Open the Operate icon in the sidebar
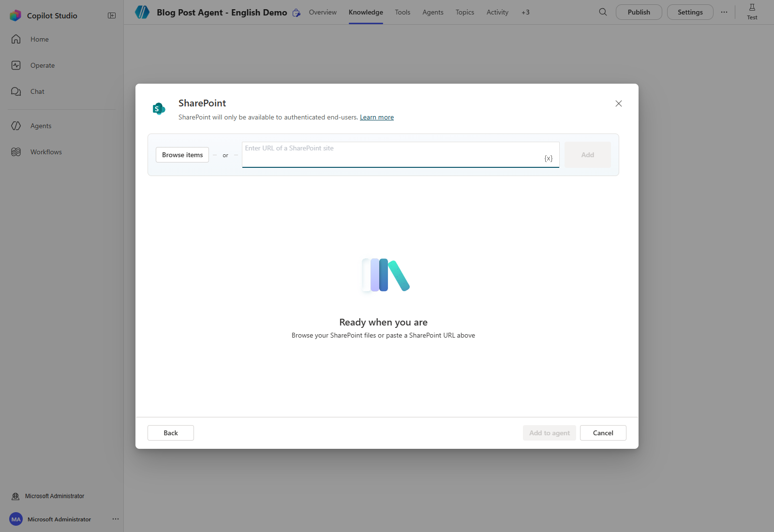Viewport: 774px width, 532px height. tap(16, 65)
